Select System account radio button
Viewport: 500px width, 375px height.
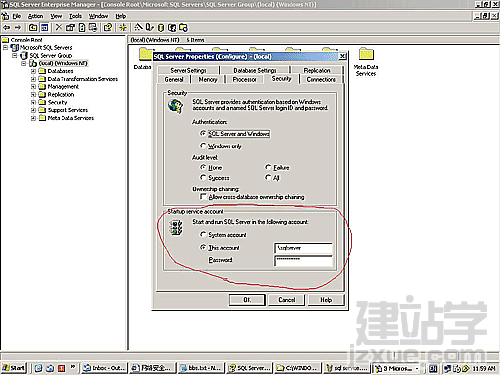pyautogui.click(x=203, y=234)
